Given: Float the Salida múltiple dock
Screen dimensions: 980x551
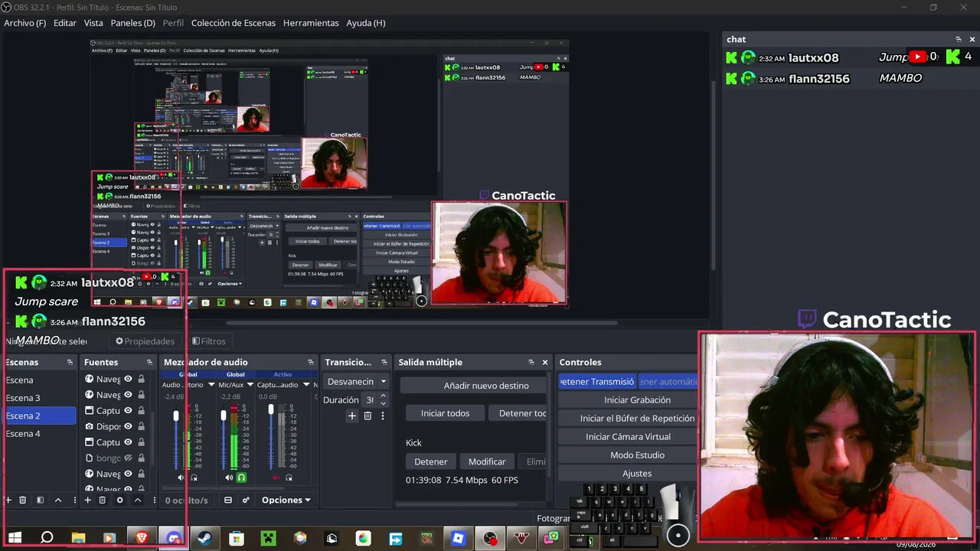Looking at the screenshot, I should click(531, 362).
